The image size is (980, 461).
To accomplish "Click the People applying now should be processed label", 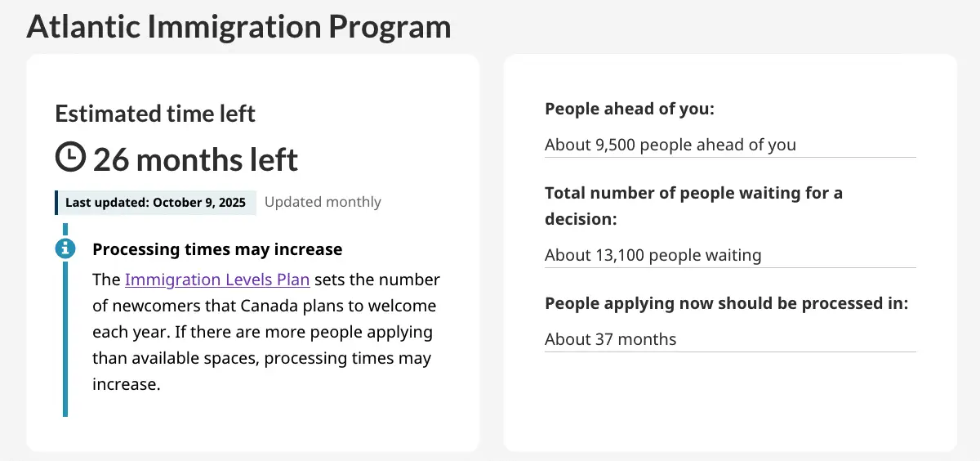I will click(x=726, y=303).
